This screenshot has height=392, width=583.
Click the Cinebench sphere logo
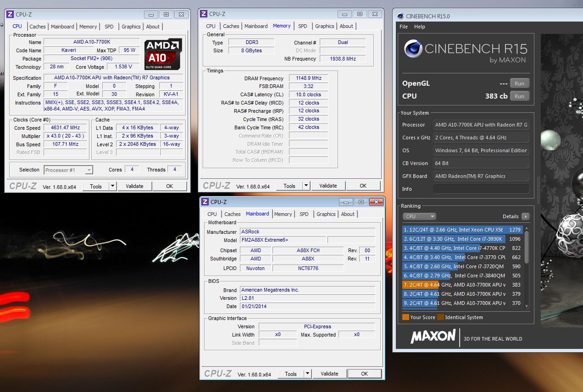point(413,49)
